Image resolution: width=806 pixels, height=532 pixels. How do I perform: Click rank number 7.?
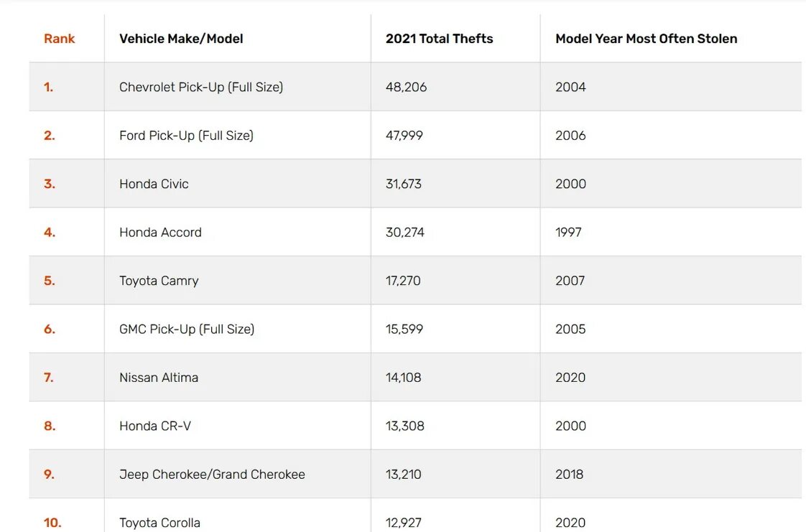49,378
